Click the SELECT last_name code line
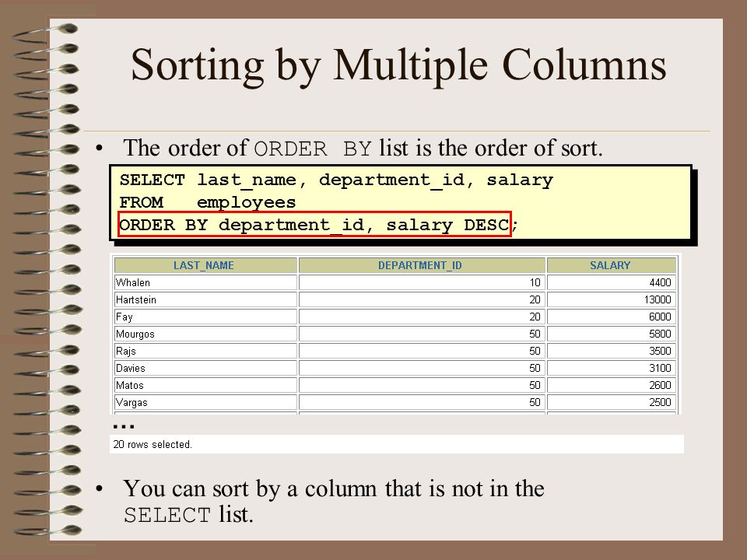The image size is (747, 560). click(336, 180)
